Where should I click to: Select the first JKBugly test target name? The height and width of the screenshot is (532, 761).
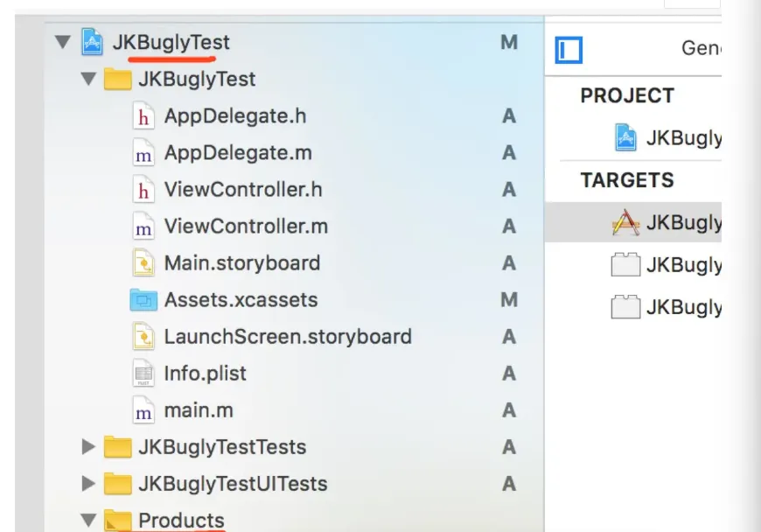click(x=683, y=265)
